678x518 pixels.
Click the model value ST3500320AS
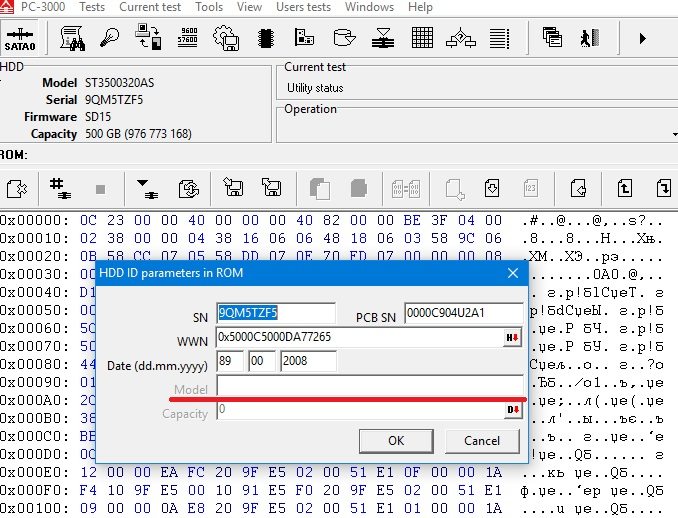click(119, 83)
